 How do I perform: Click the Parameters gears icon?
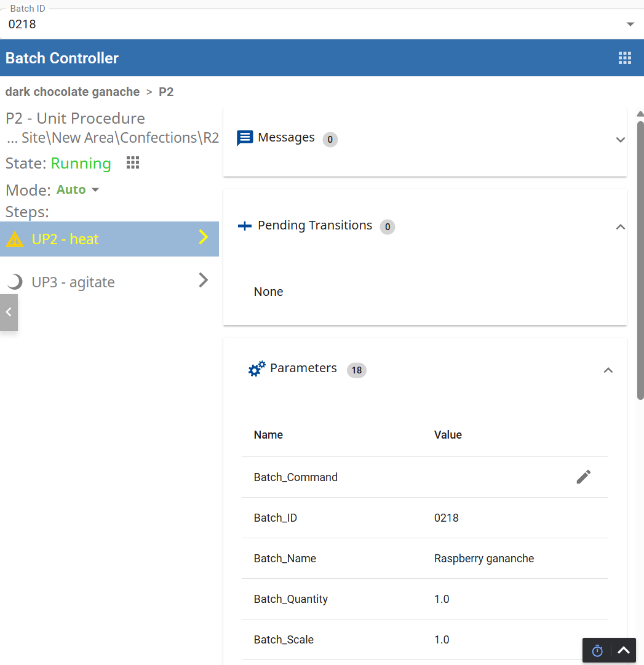click(x=256, y=369)
